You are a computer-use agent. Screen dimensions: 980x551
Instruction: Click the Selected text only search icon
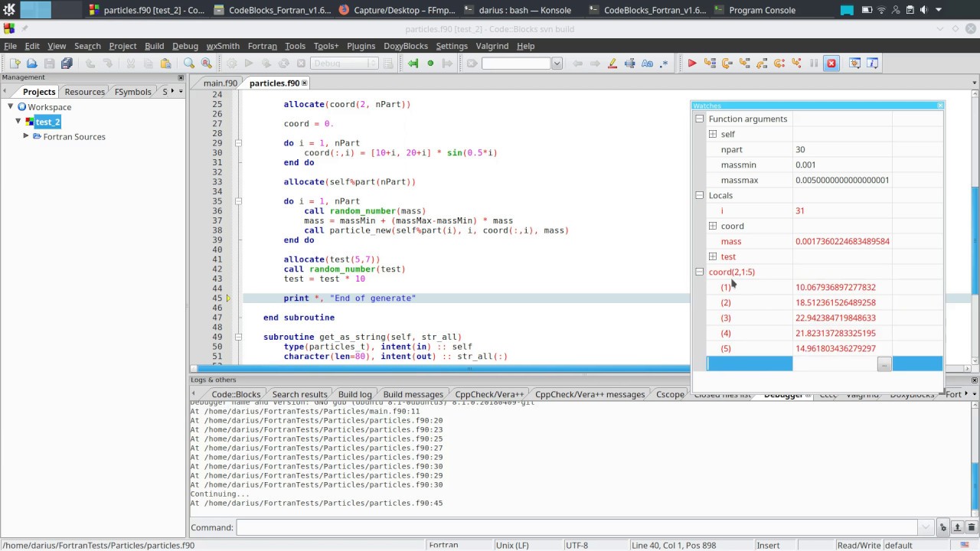(630, 64)
